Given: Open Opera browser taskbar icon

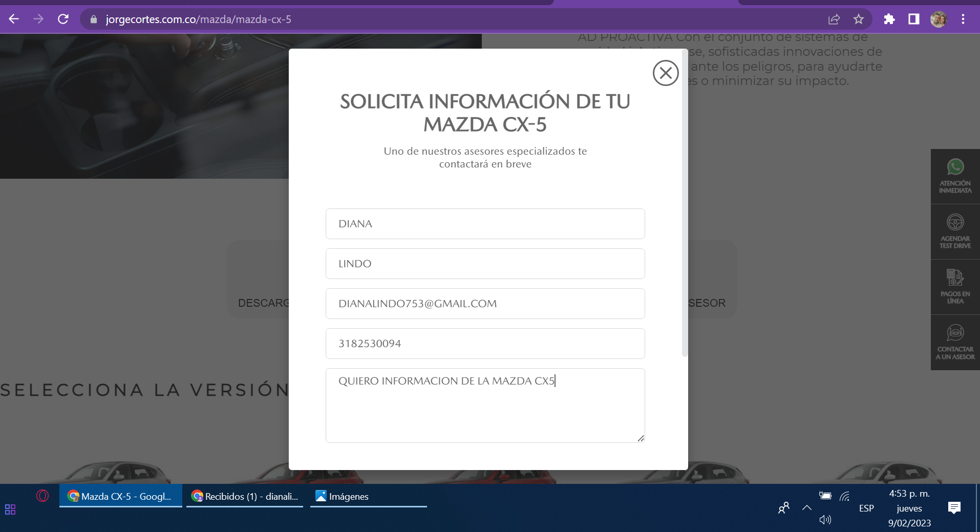Looking at the screenshot, I should point(42,496).
